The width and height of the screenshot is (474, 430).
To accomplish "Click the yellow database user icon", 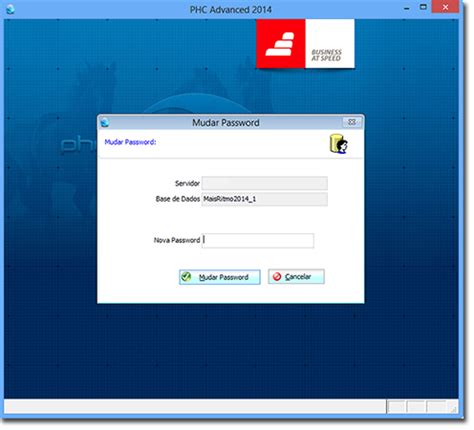I will point(339,144).
